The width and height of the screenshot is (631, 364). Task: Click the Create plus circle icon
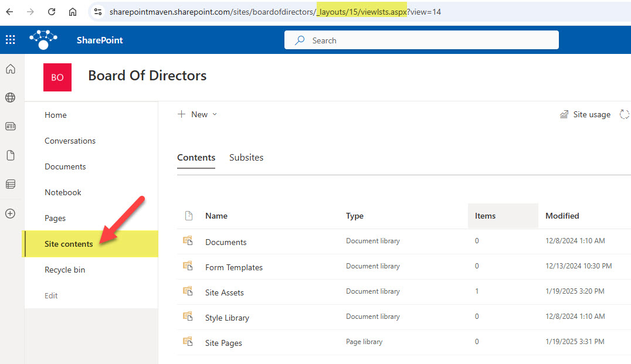(x=11, y=213)
